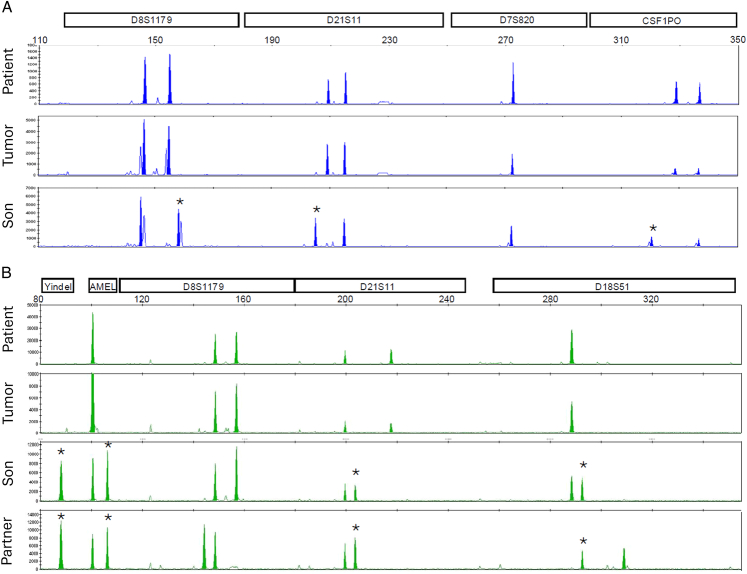Click the asterisk over Son's Yindel peak

click(61, 452)
